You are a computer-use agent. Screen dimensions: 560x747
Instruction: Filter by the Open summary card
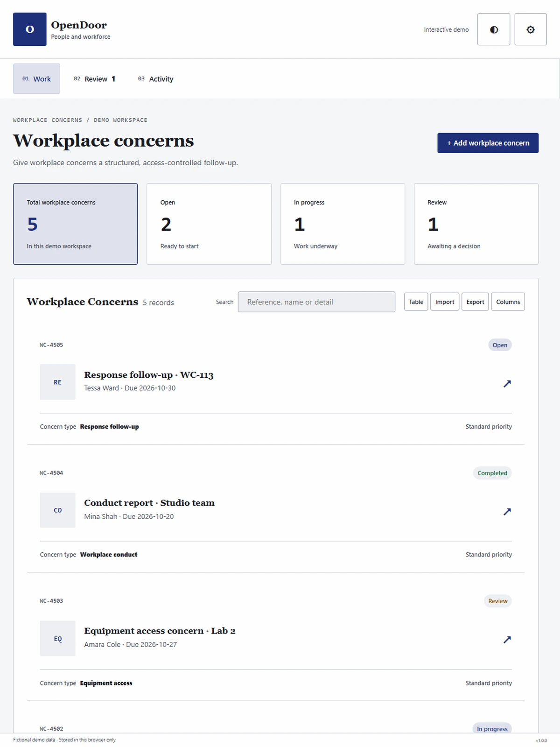point(209,224)
